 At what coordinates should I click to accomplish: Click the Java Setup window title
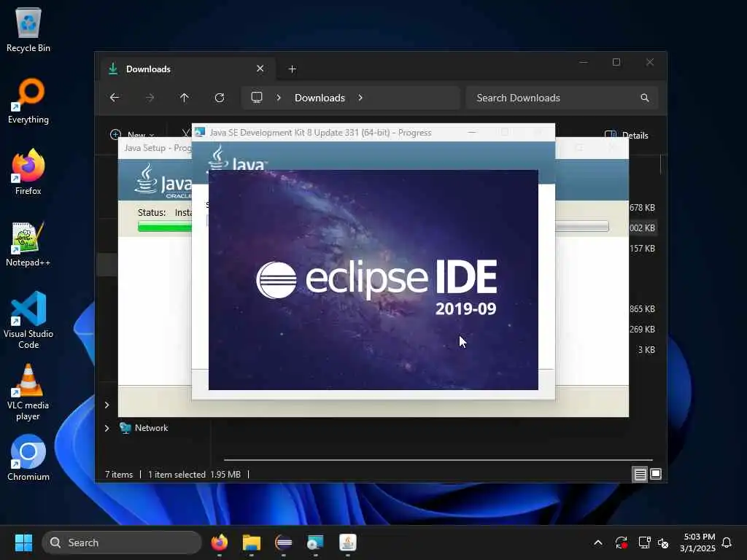click(158, 148)
